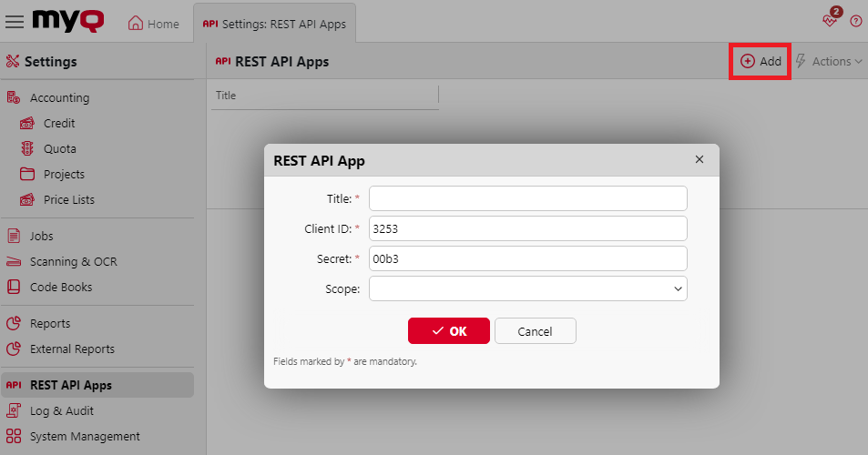
Task: Expand the Scope dropdown
Action: [527, 288]
